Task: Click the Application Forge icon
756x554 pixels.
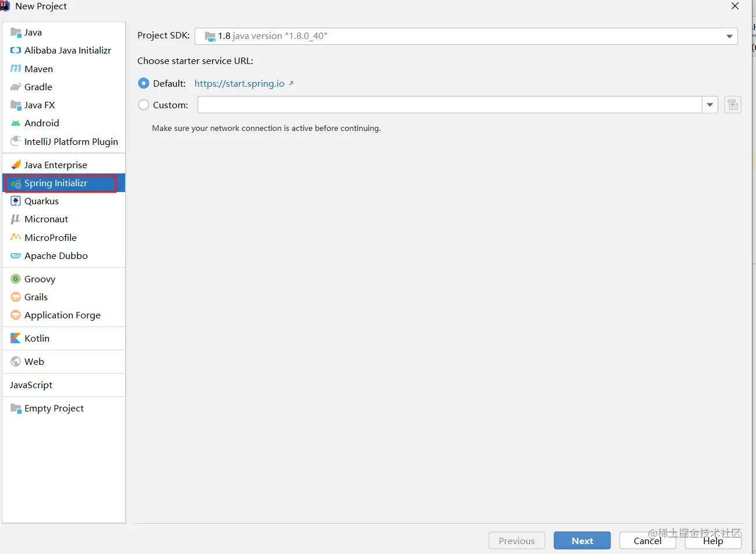Action: click(16, 315)
